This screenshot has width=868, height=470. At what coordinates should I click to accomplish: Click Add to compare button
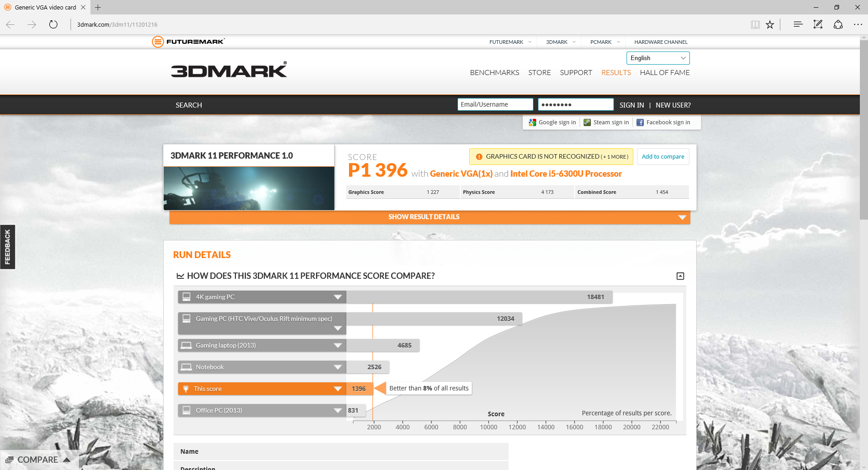pyautogui.click(x=663, y=157)
